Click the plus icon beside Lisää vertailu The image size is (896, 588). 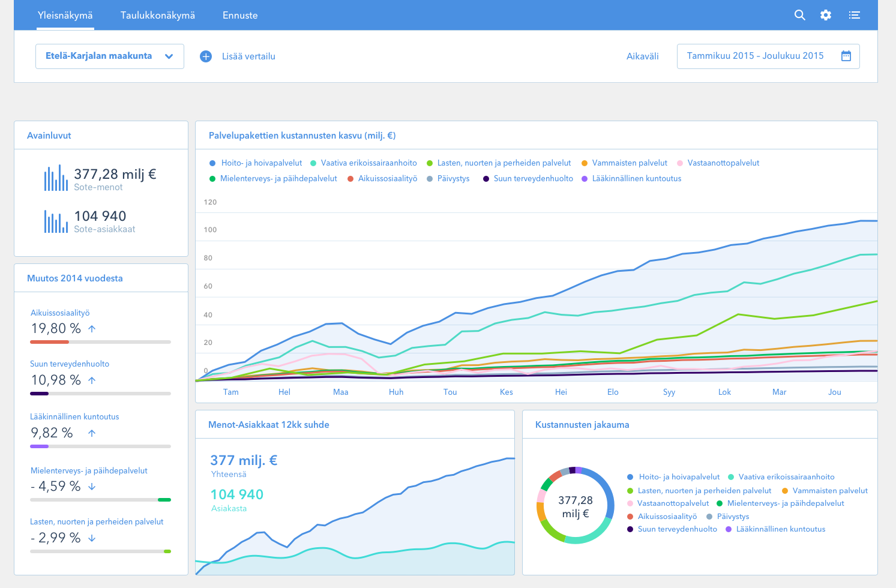click(206, 56)
